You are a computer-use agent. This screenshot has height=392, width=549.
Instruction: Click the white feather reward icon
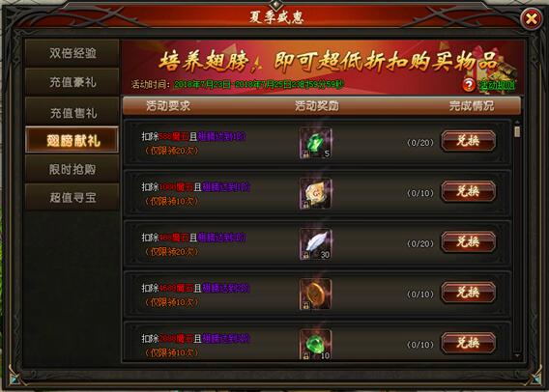click(x=315, y=243)
